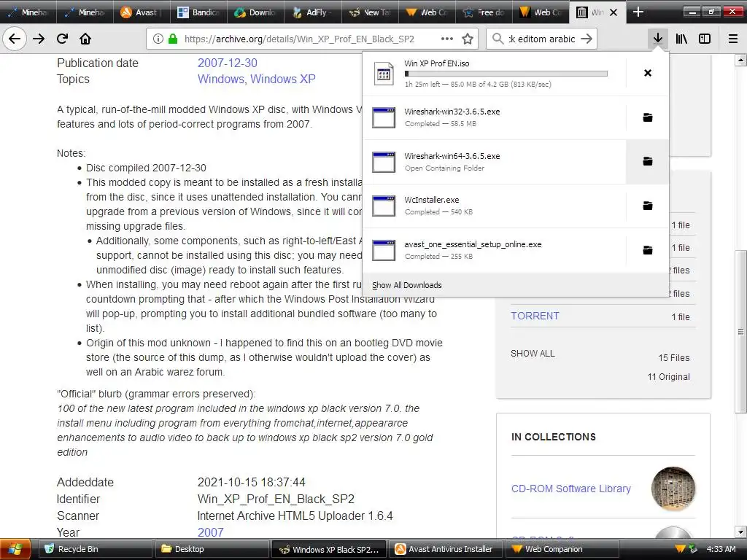Screen dimensions: 747x560
Task: Open the Firefox hamburger menu
Action: tap(733, 39)
